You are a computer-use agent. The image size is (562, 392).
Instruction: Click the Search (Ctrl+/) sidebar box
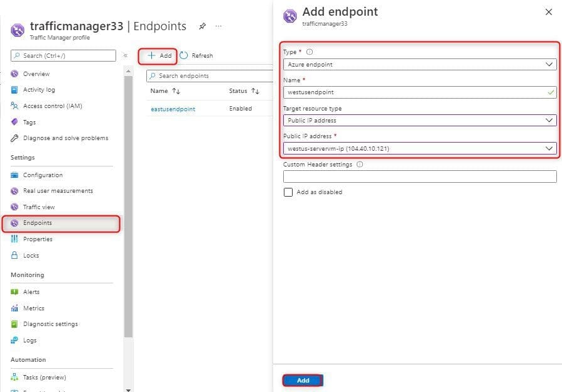tap(63, 55)
